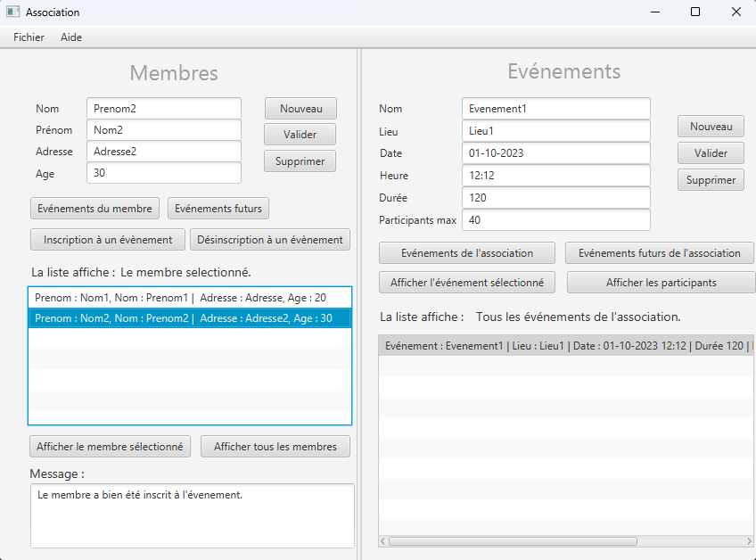Click Nouveau in the Membres section
The height and width of the screenshot is (560, 756).
coord(300,108)
